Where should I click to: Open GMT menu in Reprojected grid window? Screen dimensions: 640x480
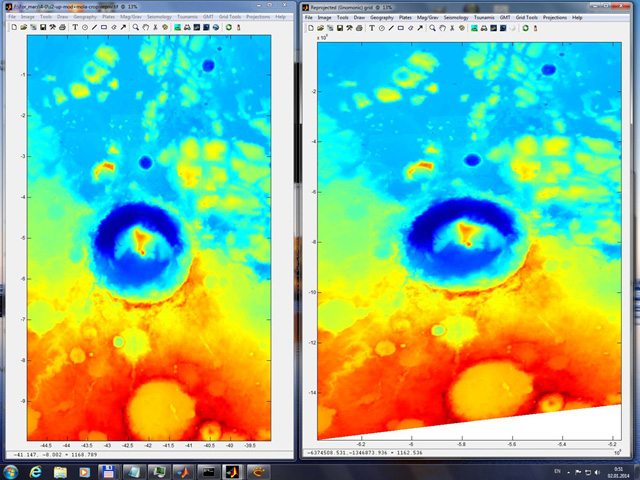[505, 18]
